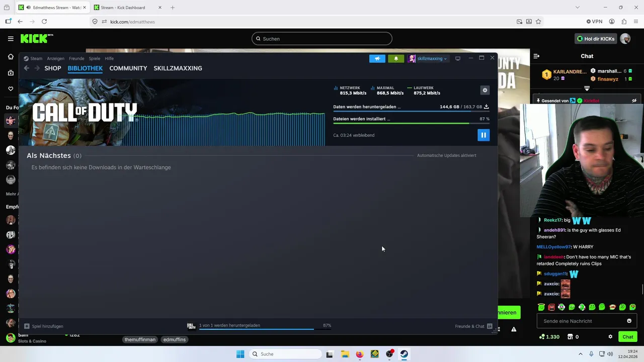This screenshot has height=362, width=644.
Task: Open Kick user avatar menu
Action: pos(625,39)
